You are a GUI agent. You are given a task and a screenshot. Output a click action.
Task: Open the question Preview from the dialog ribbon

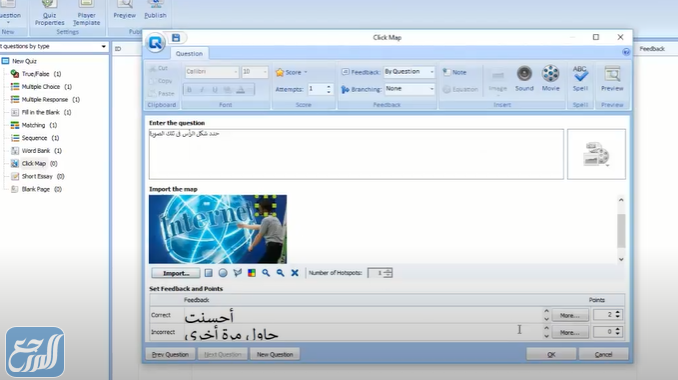pyautogui.click(x=612, y=78)
